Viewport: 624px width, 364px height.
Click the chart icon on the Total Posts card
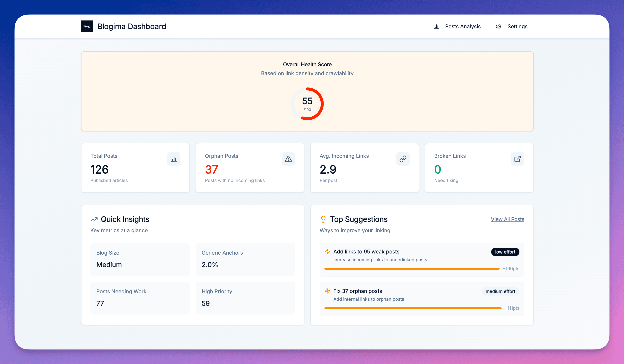click(x=174, y=159)
